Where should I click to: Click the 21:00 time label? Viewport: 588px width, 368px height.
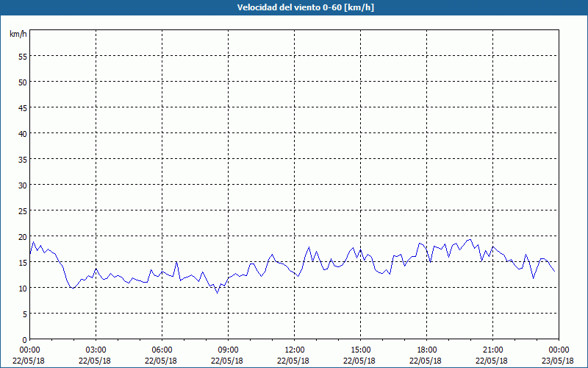(492, 350)
